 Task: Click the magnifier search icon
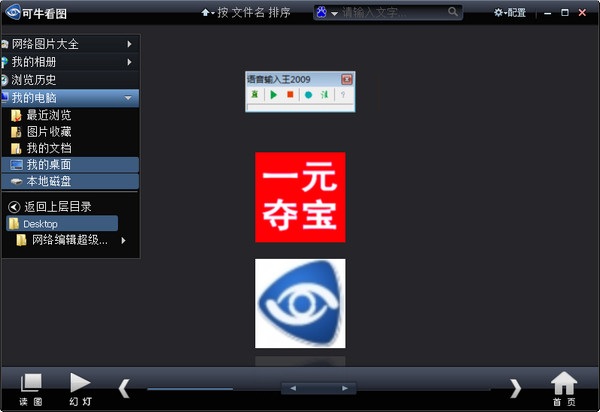click(453, 12)
